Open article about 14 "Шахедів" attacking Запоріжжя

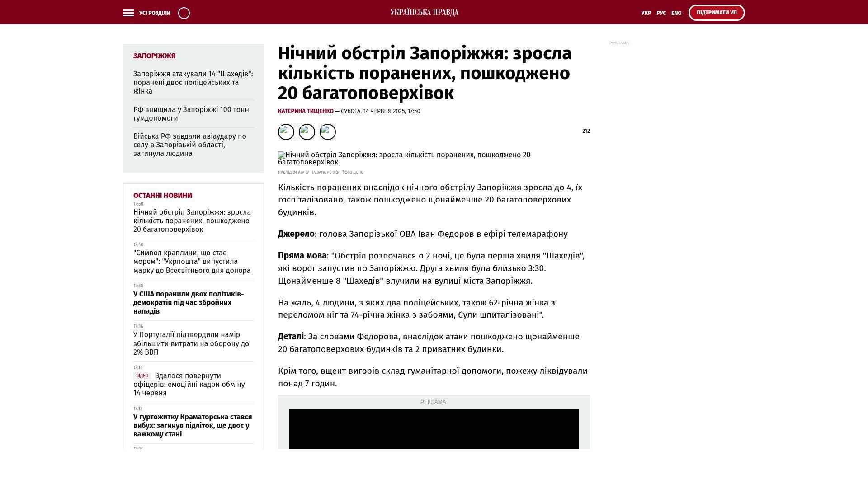(193, 83)
